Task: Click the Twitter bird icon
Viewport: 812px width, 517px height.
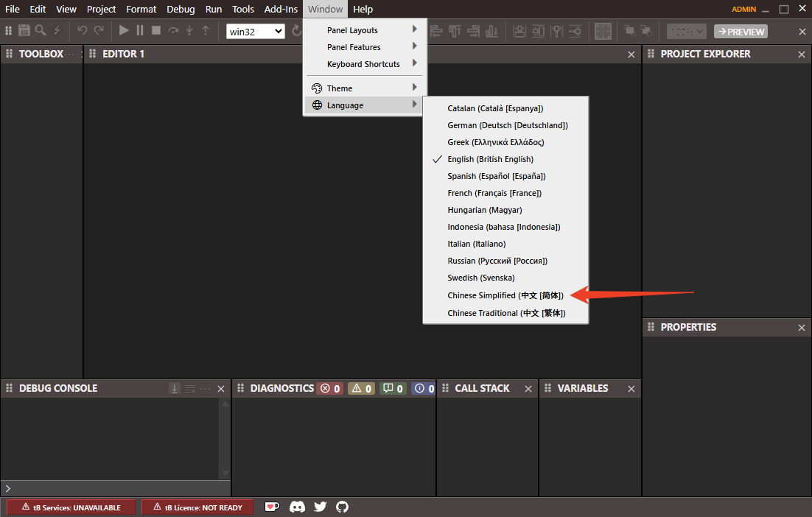Action: [320, 507]
